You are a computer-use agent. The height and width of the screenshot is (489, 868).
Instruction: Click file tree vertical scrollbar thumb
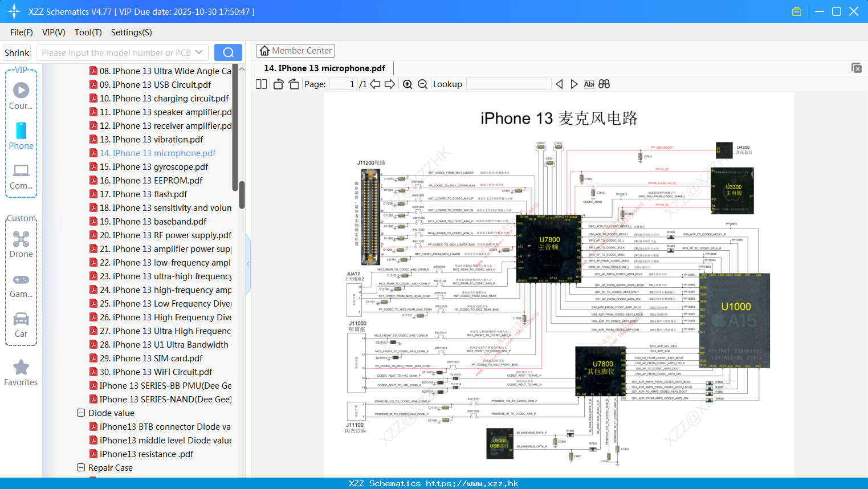242,195
